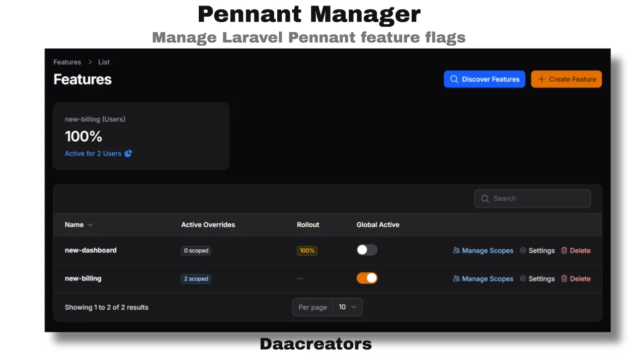Click the new-billing (Users) stats card
Screen dimensions: 644x362
point(141,136)
